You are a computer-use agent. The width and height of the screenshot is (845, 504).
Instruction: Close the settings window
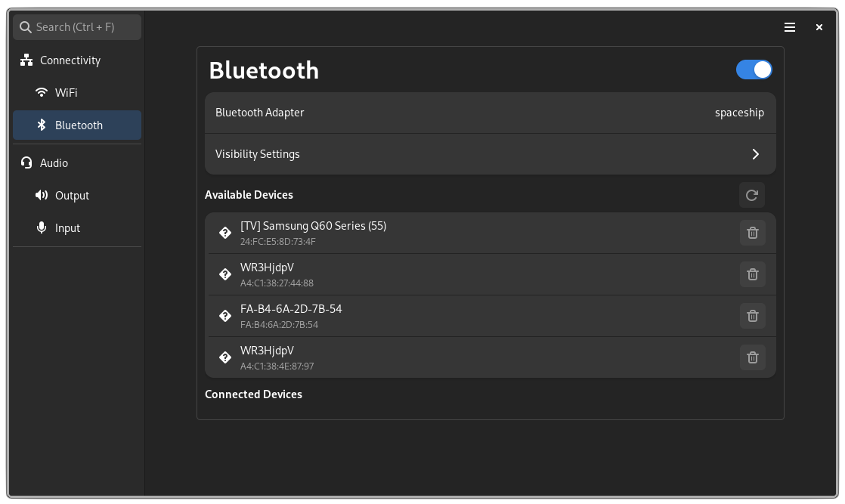tap(819, 27)
